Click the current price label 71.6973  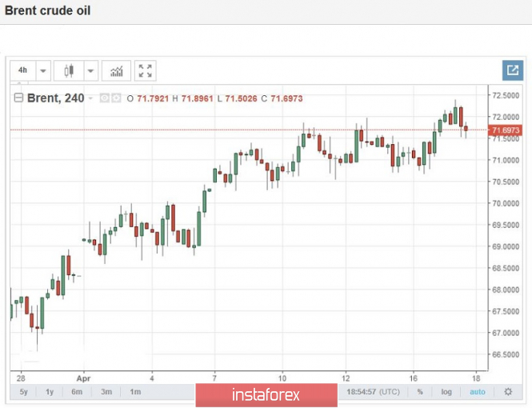coord(505,130)
